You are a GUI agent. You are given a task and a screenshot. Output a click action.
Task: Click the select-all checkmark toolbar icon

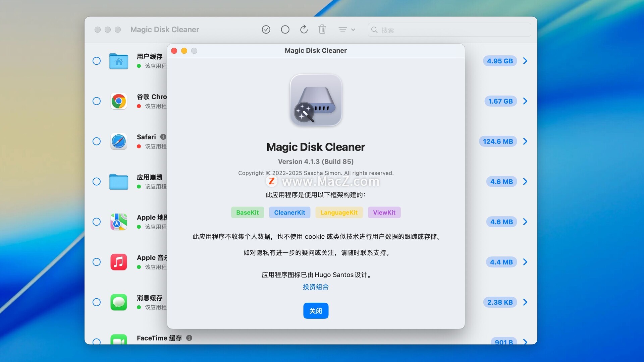coord(266,29)
